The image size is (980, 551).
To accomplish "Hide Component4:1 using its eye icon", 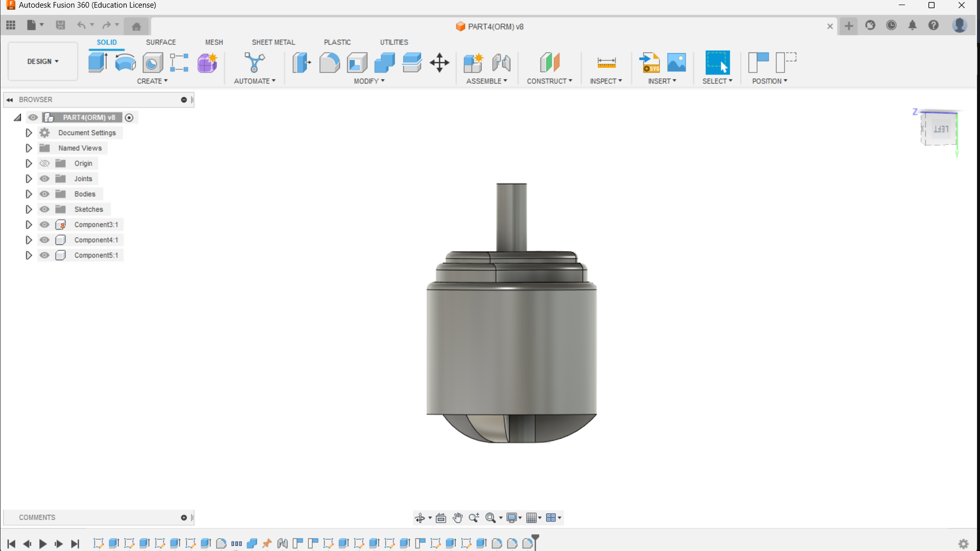I will pyautogui.click(x=45, y=240).
